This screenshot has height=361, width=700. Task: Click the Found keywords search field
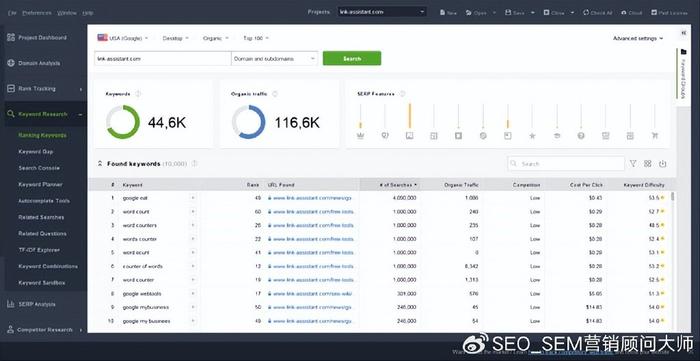point(566,164)
